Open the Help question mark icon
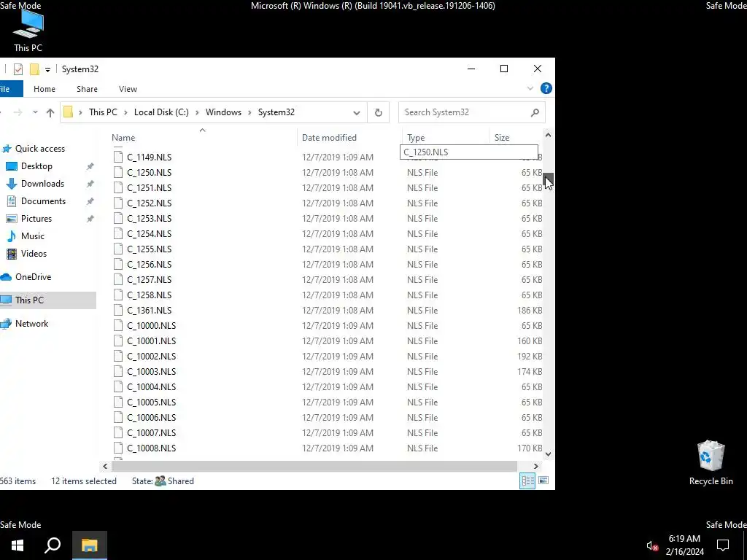The width and height of the screenshot is (747, 560). click(x=546, y=88)
